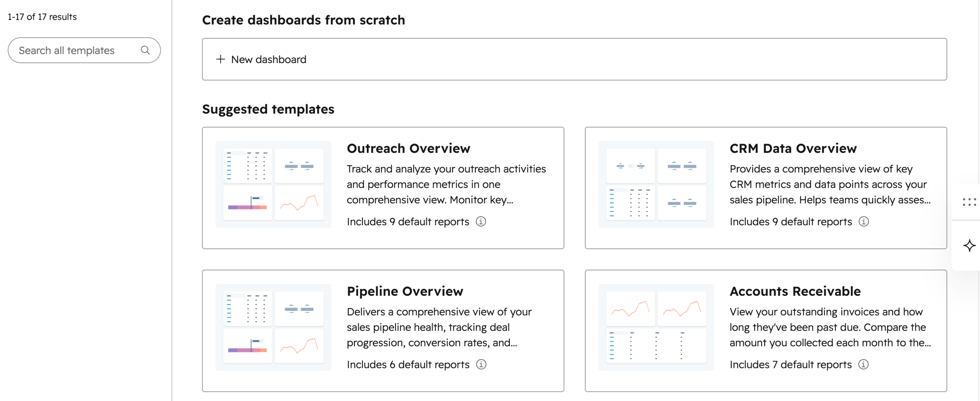Click the search magnifier icon
Viewport: 980px width, 401px height.
click(x=145, y=50)
